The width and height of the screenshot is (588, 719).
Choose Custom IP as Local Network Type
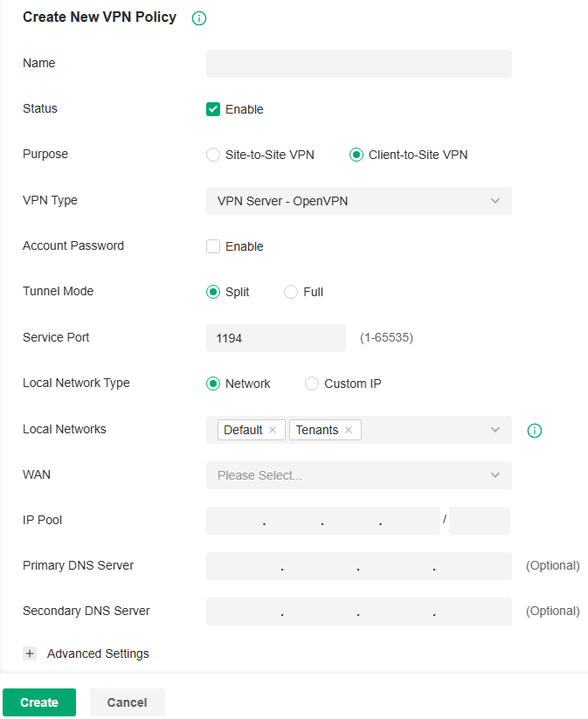tap(311, 383)
